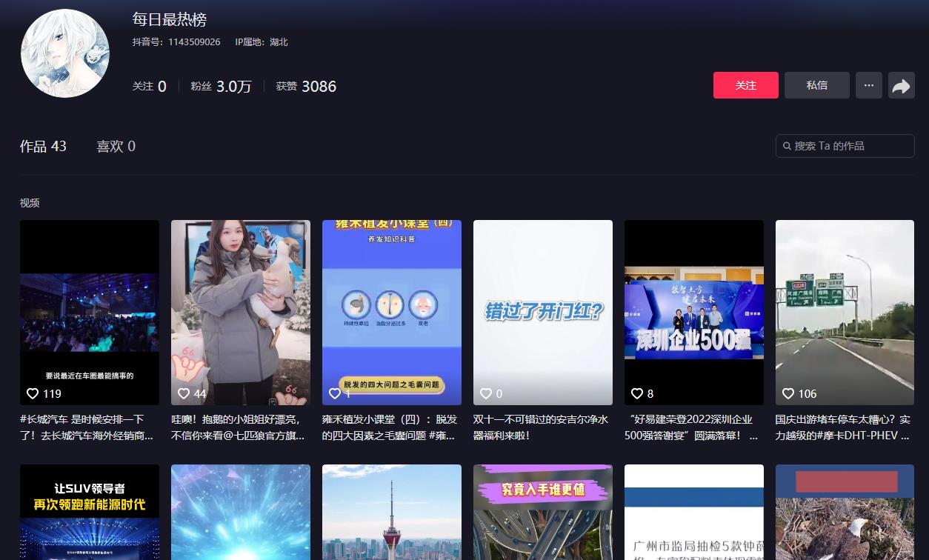The image size is (929, 560).
Task: Click the red 关注 follow button
Action: [745, 85]
